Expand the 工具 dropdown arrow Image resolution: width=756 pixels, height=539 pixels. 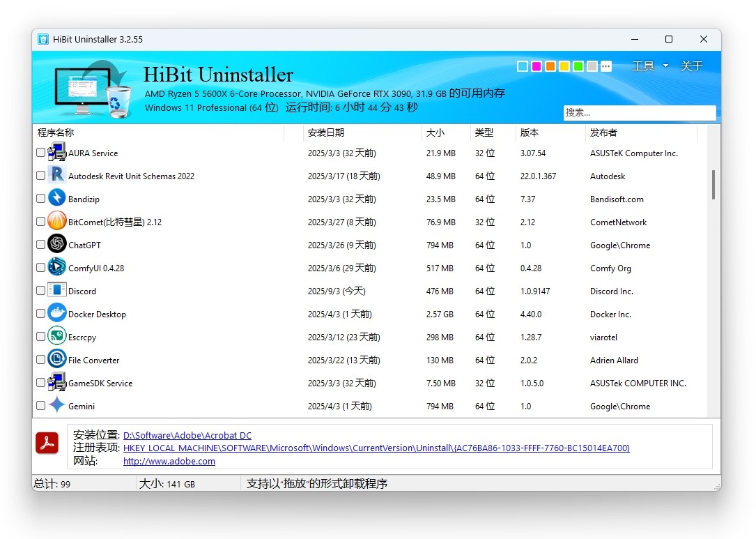[x=666, y=66]
